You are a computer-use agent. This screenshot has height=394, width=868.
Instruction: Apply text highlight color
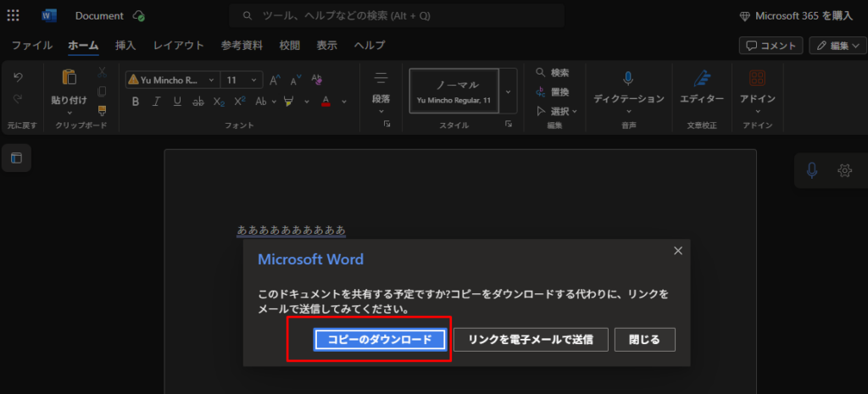pyautogui.click(x=288, y=102)
